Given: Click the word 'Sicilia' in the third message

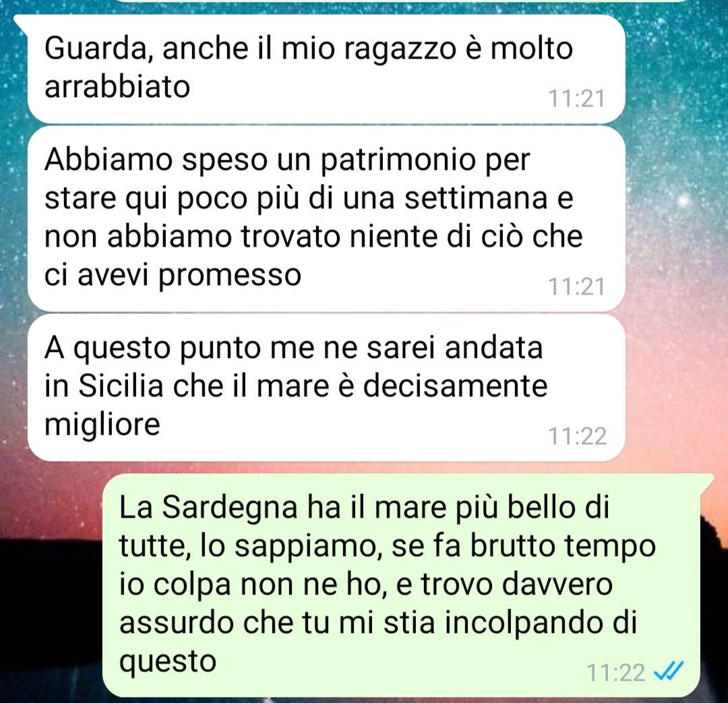Looking at the screenshot, I should tap(121, 386).
